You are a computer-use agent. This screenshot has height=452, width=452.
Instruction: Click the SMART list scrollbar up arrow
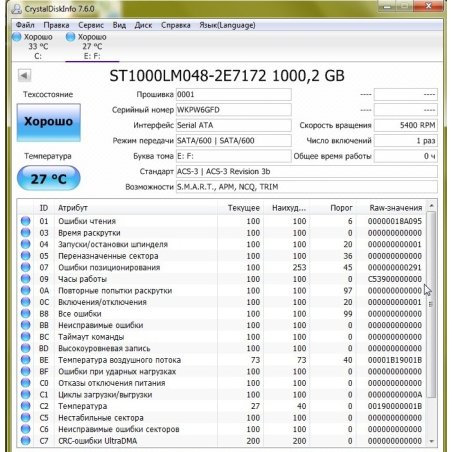[431, 206]
